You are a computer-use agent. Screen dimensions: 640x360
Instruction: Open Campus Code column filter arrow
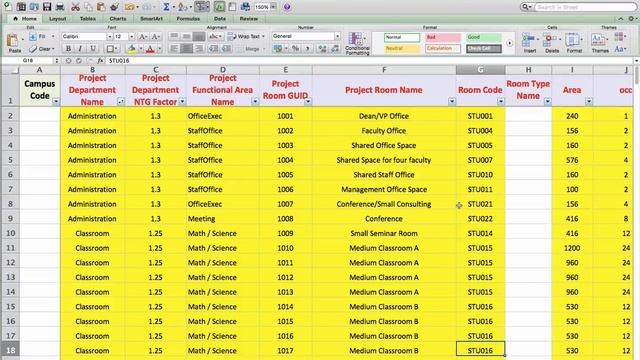pos(56,101)
